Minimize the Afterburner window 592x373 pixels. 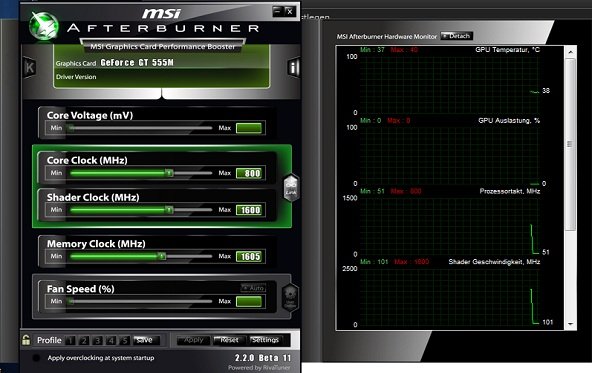click(278, 11)
